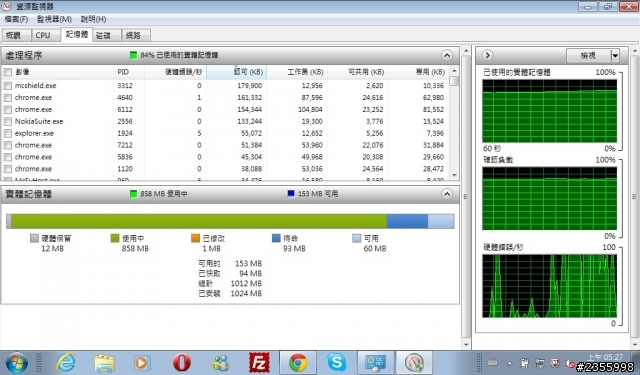The height and width of the screenshot is (375, 640).
Task: Sort by the 可共用 (KB) column header
Action: click(358, 72)
